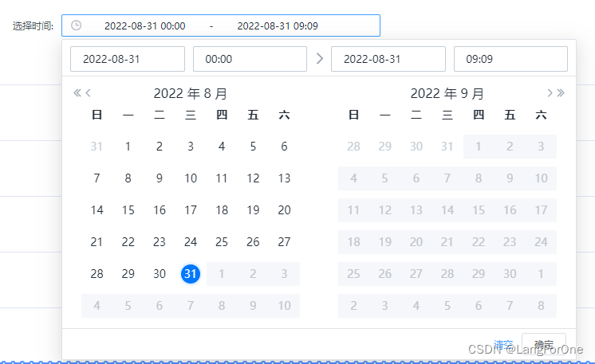Clear the selection with 清空 link
The image size is (595, 364).
[503, 345]
